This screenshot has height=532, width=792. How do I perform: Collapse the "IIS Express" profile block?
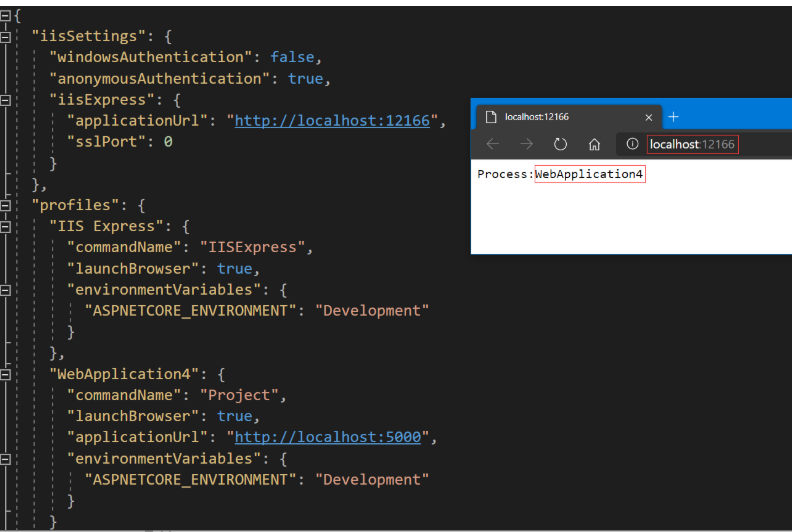pyautogui.click(x=5, y=227)
